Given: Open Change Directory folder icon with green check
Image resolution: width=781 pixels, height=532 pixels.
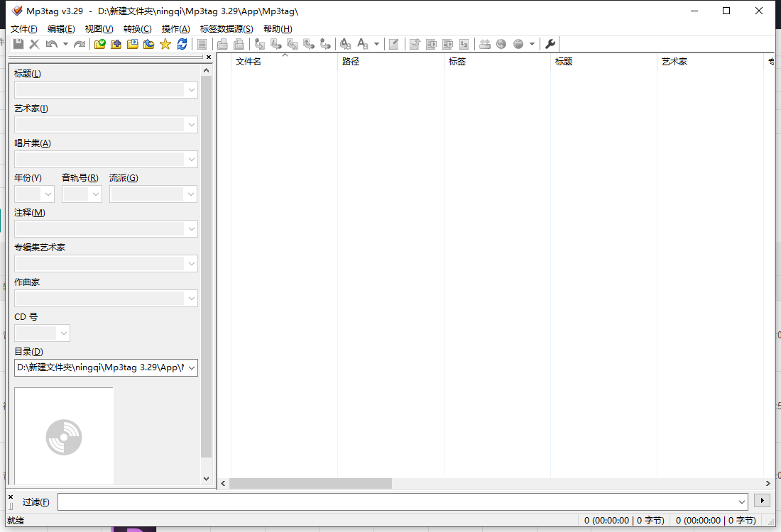Looking at the screenshot, I should (x=99, y=44).
